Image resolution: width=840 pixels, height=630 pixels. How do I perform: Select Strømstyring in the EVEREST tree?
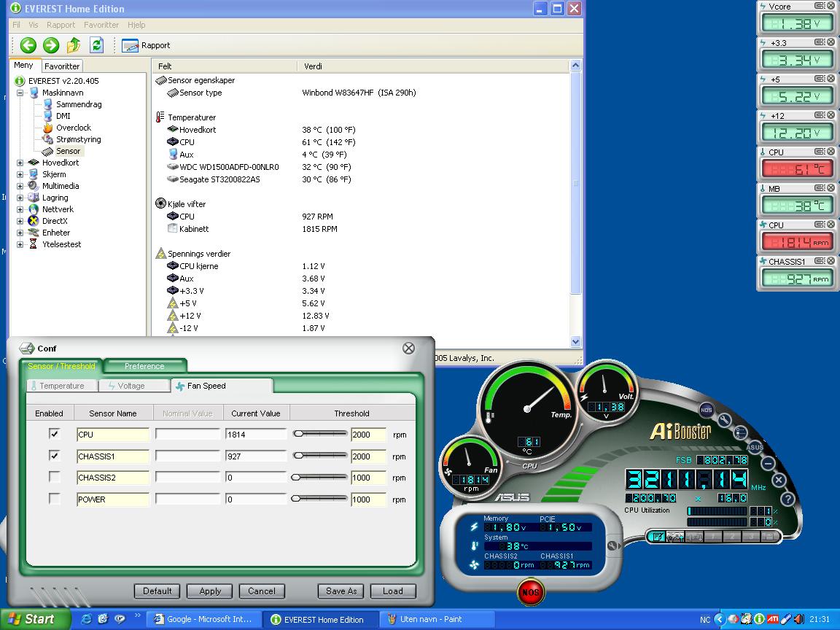[x=78, y=139]
